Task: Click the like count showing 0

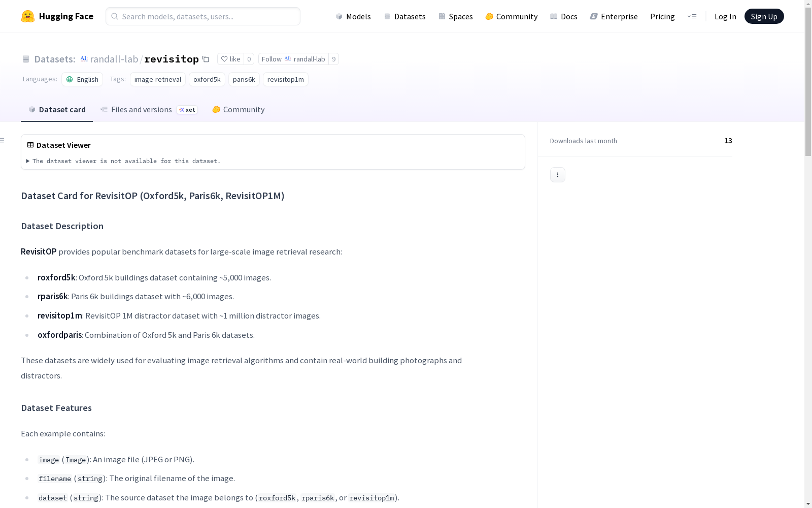Action: (x=249, y=59)
